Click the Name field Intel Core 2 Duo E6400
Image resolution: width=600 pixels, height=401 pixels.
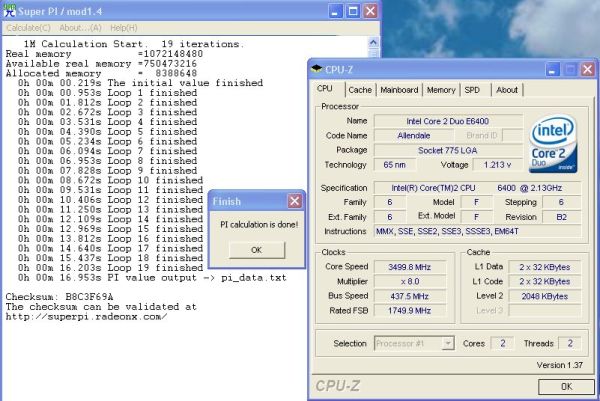click(x=448, y=121)
